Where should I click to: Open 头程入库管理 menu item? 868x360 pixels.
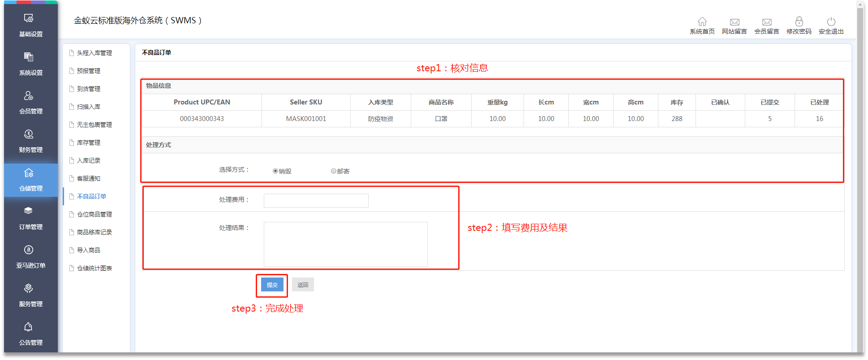[94, 53]
